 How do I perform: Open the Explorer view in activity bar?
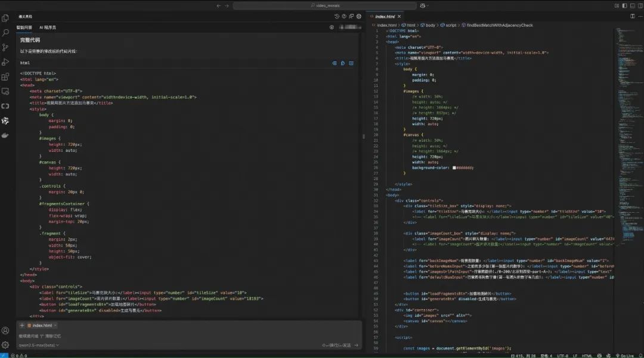5,18
